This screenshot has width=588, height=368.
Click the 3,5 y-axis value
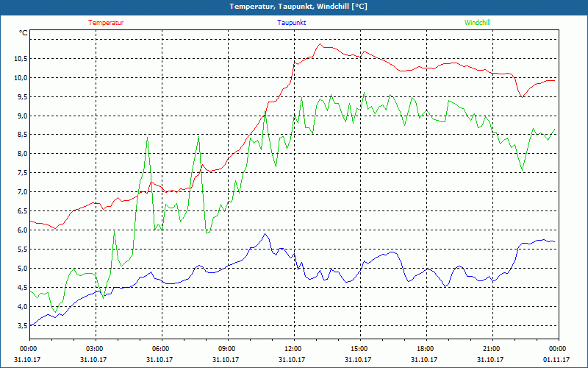point(23,326)
